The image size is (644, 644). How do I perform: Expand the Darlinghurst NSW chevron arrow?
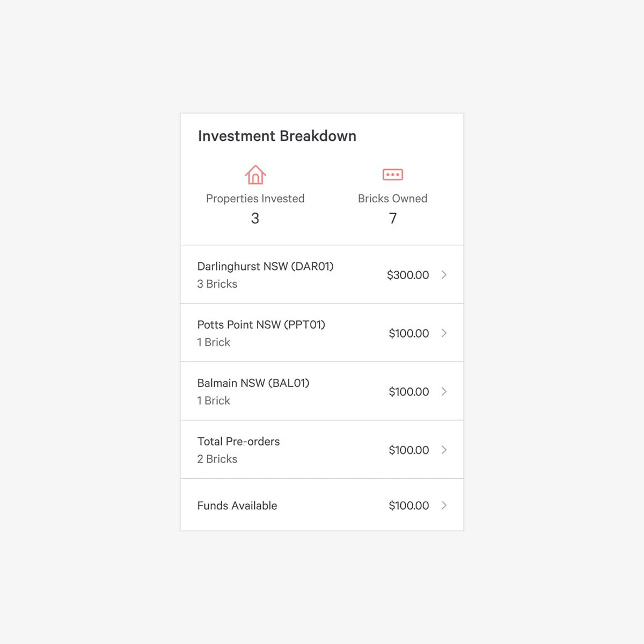(x=444, y=275)
